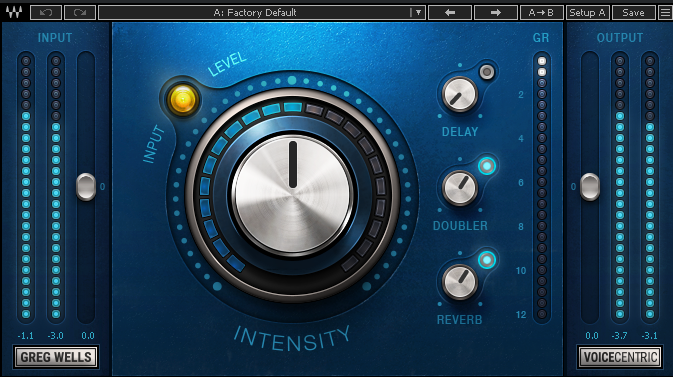The image size is (673, 377).
Task: Click the undo arrow icon
Action: click(46, 12)
